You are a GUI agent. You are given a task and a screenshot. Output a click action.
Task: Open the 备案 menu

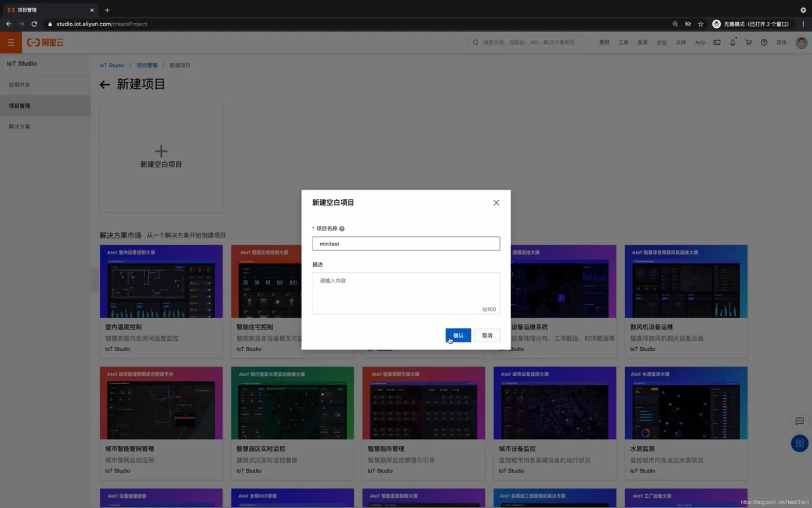click(643, 42)
